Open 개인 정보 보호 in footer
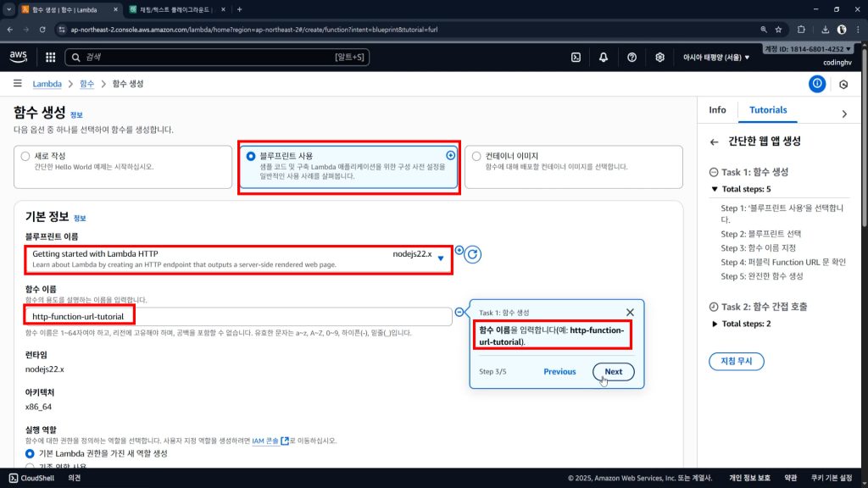The width and height of the screenshot is (868, 488). (x=749, y=478)
